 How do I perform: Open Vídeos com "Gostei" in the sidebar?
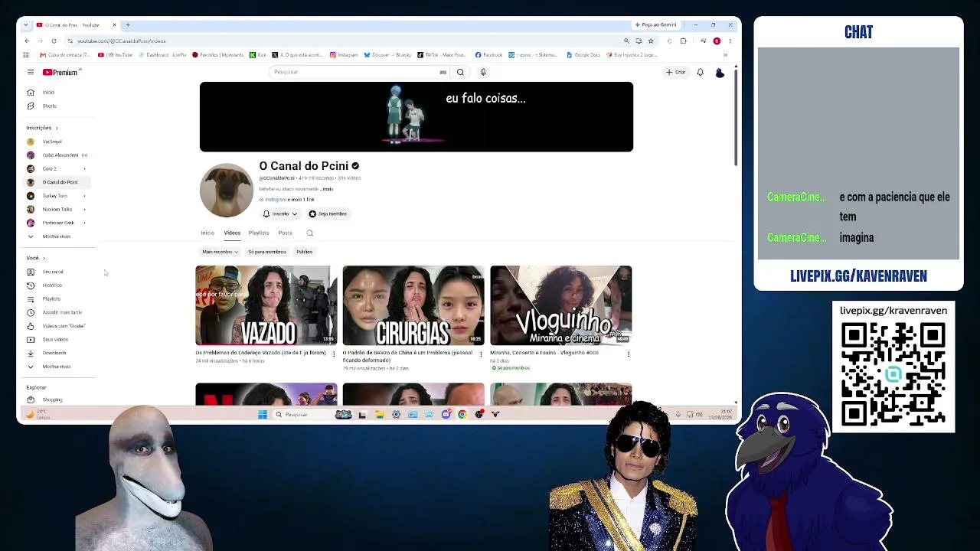(x=63, y=326)
